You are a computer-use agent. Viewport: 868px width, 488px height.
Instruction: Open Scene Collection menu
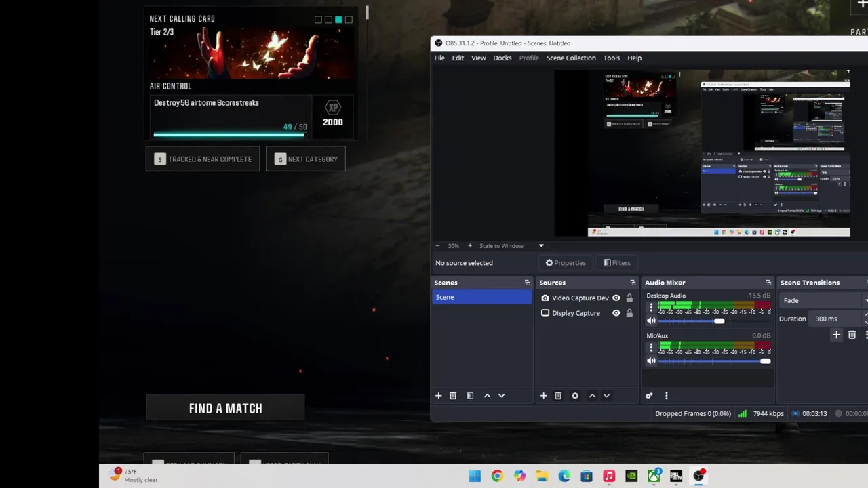pos(571,58)
